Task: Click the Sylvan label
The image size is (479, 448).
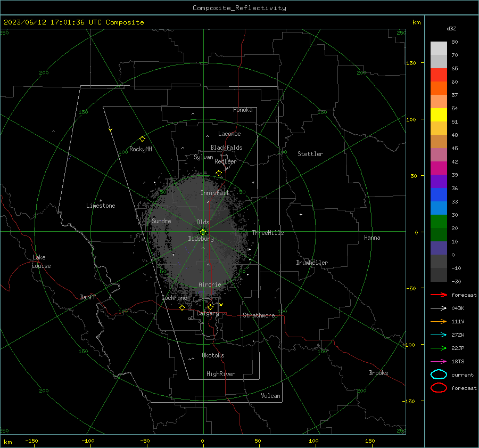Action: [203, 157]
